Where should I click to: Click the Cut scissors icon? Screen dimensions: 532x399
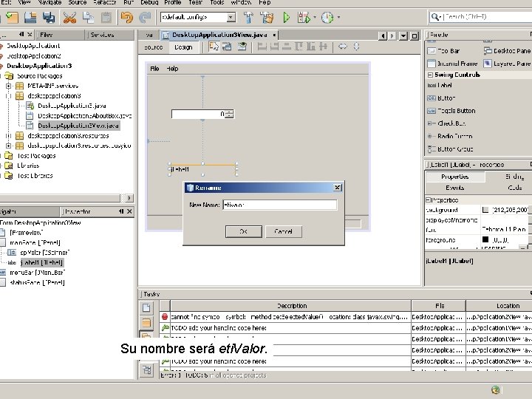click(x=70, y=18)
